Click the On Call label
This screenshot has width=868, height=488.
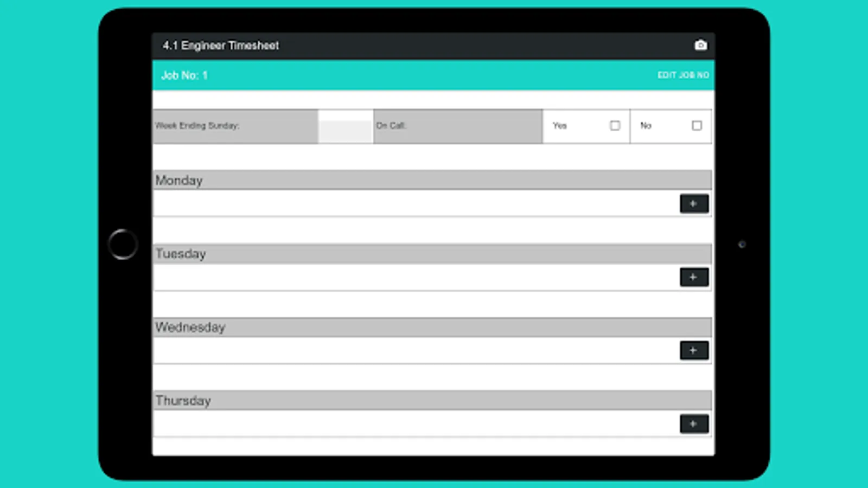click(391, 126)
